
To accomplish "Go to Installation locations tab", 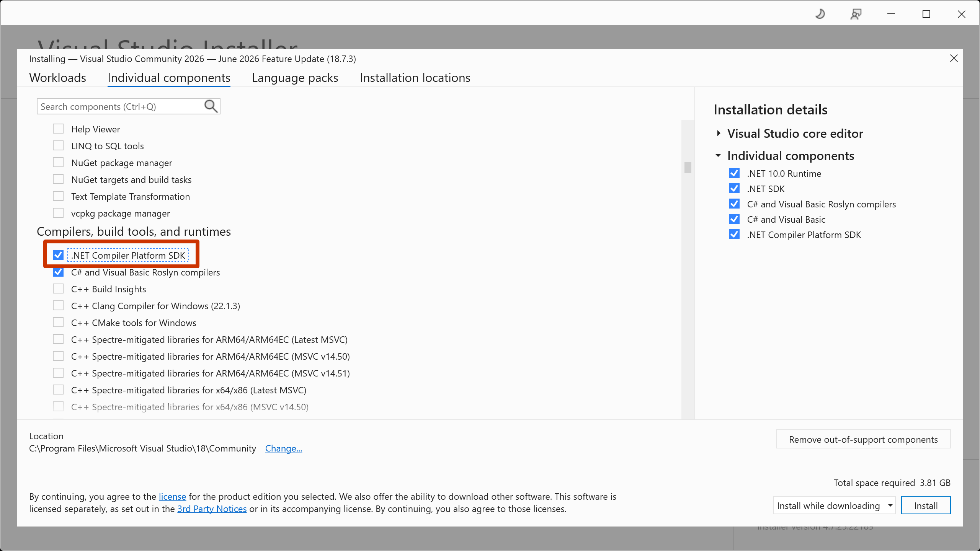I will (x=415, y=78).
